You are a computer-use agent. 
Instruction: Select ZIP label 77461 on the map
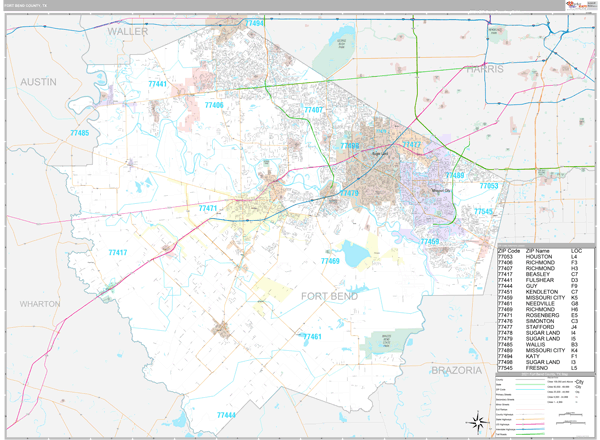point(312,336)
